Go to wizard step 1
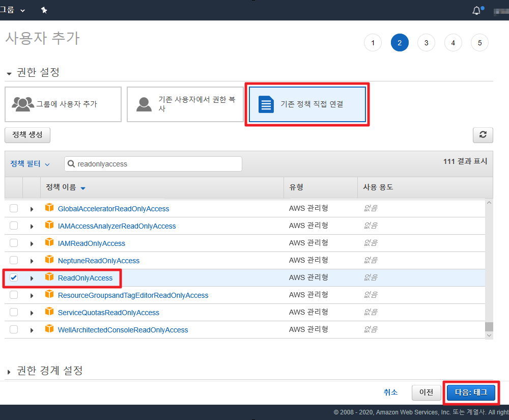509x420 pixels. 373,43
